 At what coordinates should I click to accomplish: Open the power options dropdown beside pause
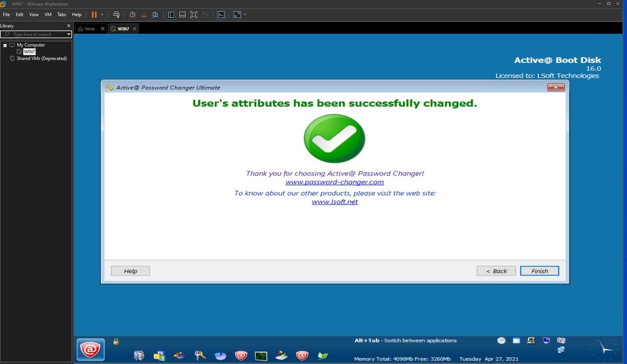(102, 15)
